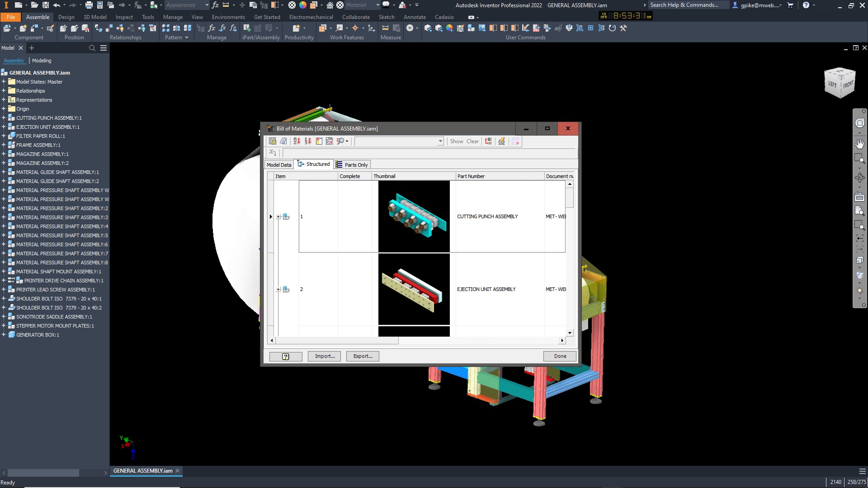The image size is (868, 488).
Task: Expand BOM row 1 plus sign
Action: 279,217
